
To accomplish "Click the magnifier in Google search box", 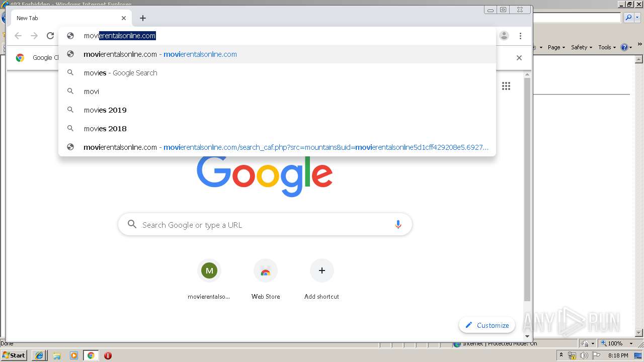I will click(132, 224).
